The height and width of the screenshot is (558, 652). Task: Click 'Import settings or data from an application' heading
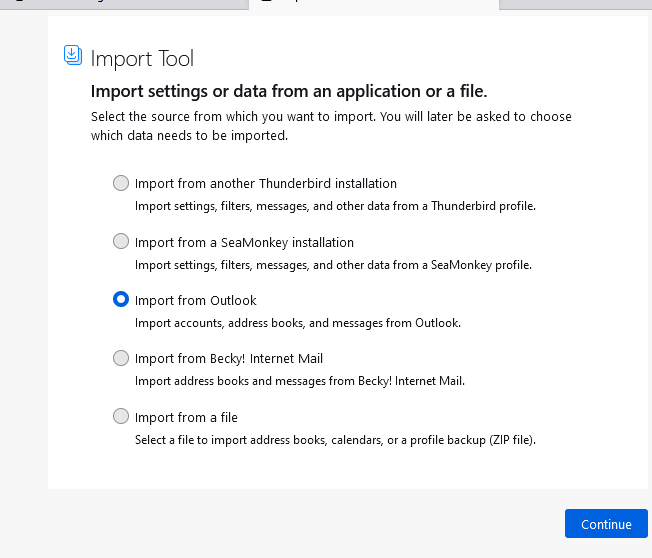pos(289,91)
